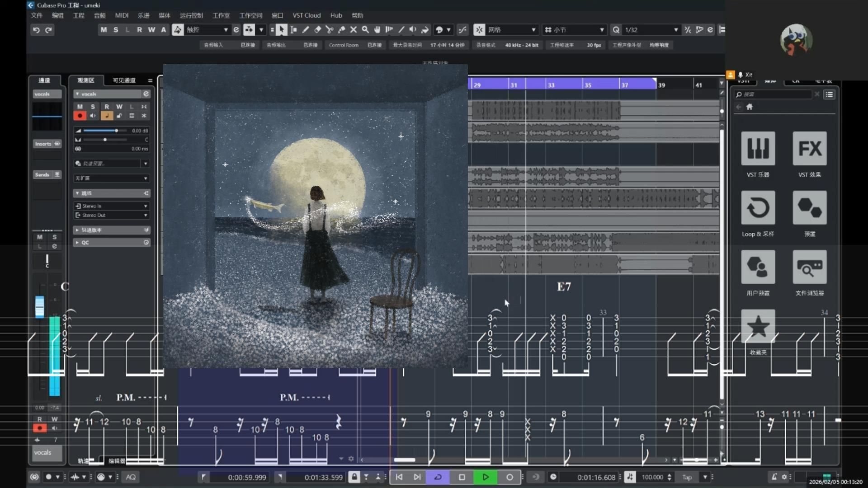Open quantize panel 'e' icon in toolbar
Screen dimensions: 868x488
click(710, 30)
